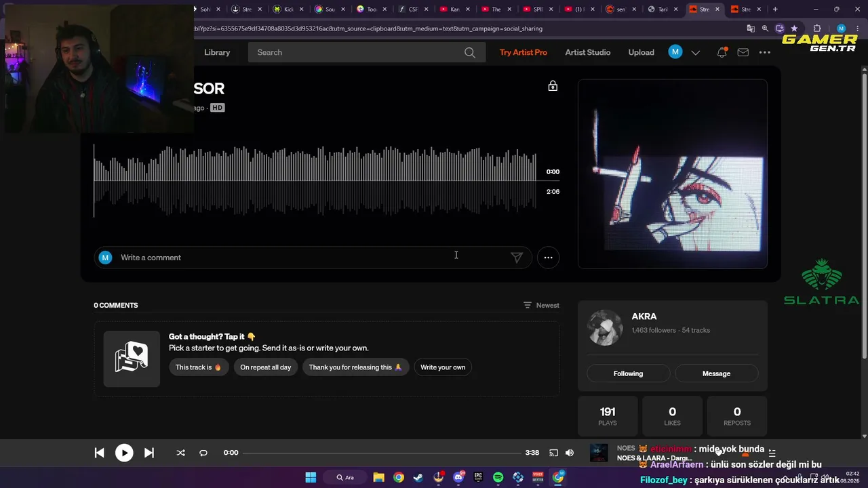Click the 0 Reposts stat box

pyautogui.click(x=737, y=416)
